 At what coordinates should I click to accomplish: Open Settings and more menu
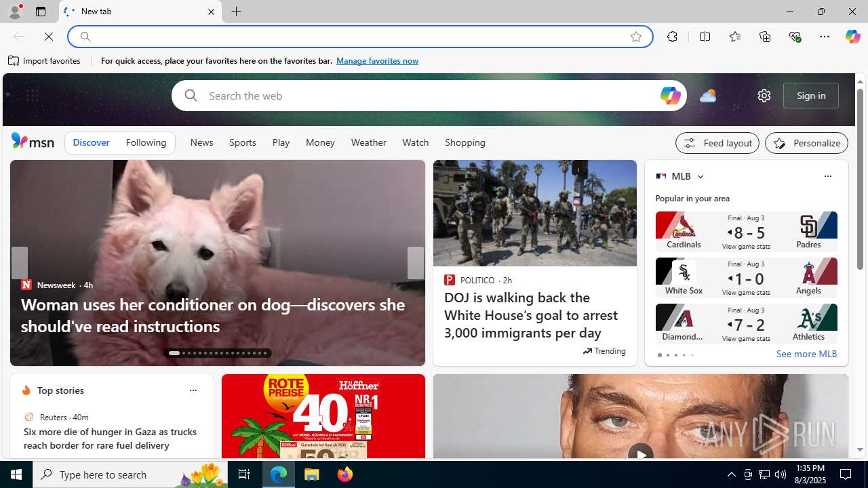pos(825,37)
